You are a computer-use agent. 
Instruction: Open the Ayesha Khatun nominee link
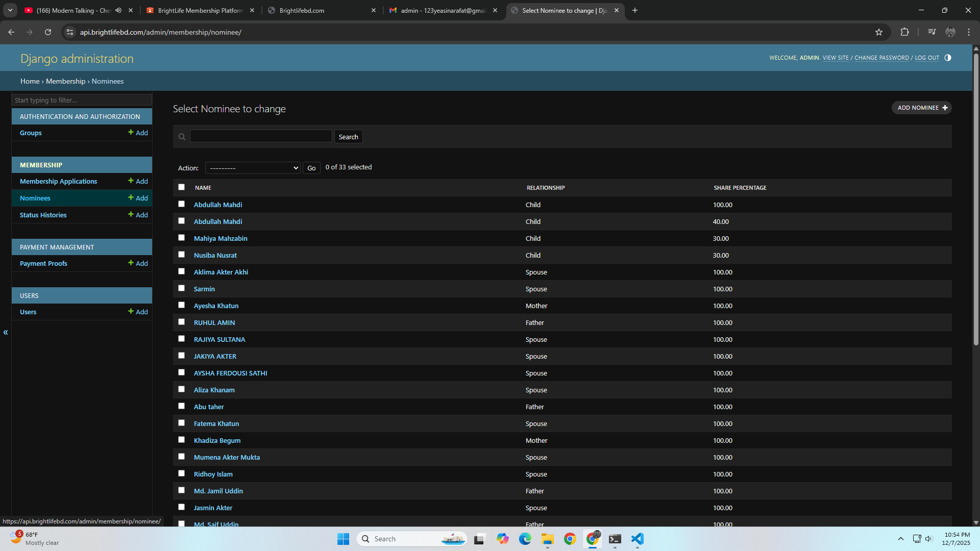tap(216, 306)
